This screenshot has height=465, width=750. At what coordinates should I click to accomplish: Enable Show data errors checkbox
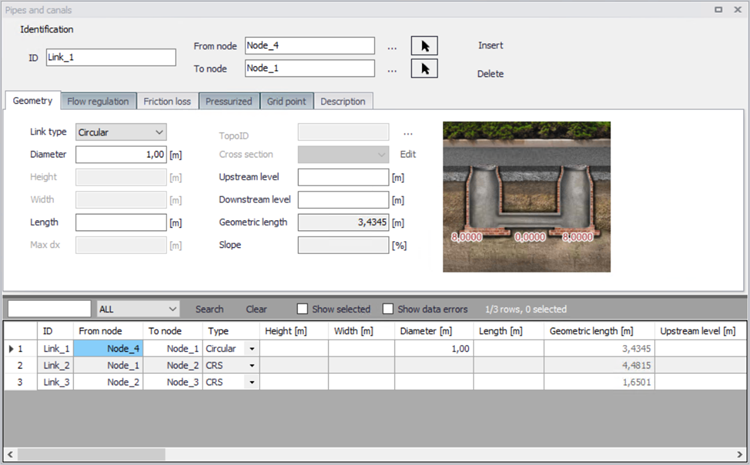388,309
